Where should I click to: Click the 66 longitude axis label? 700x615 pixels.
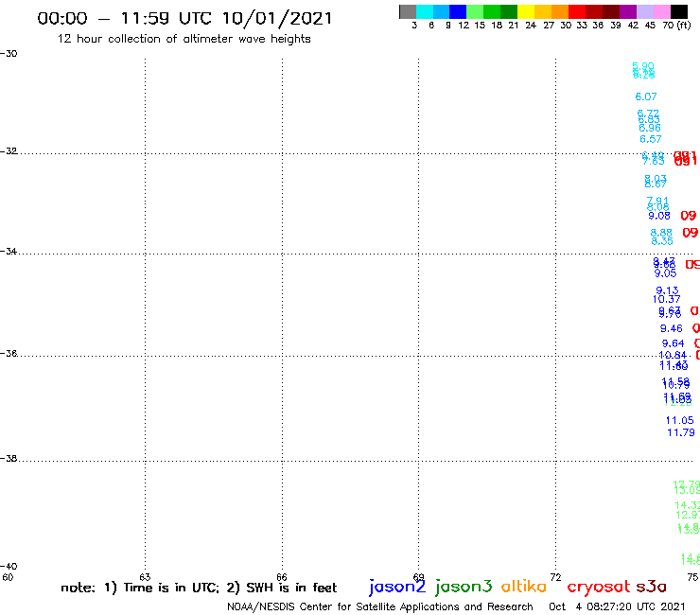(x=282, y=577)
